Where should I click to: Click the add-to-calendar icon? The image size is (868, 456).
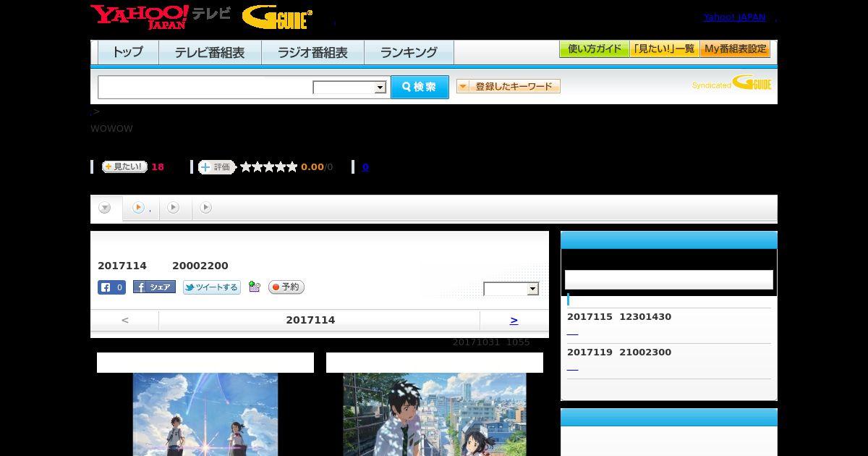(254, 287)
